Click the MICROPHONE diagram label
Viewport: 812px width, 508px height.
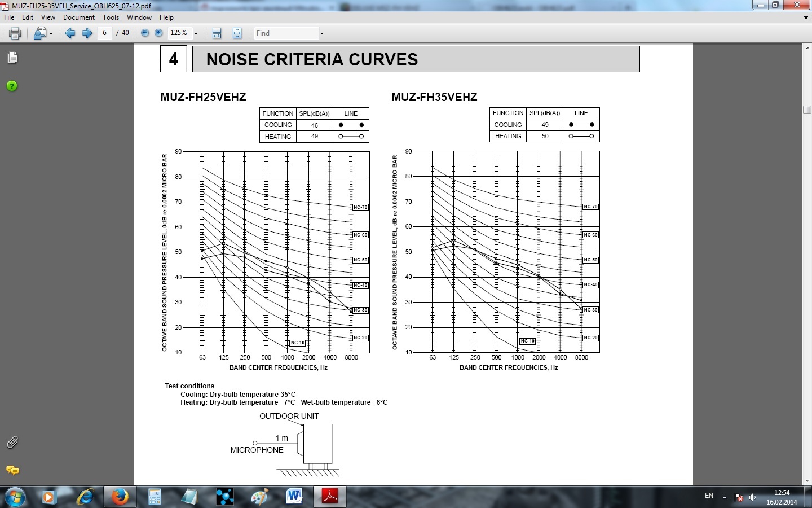[257, 450]
